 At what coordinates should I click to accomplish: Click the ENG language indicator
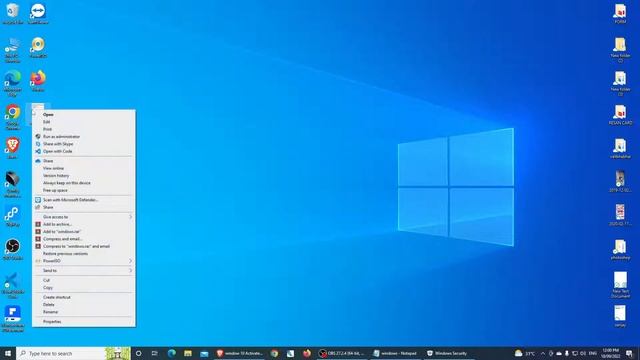593,353
